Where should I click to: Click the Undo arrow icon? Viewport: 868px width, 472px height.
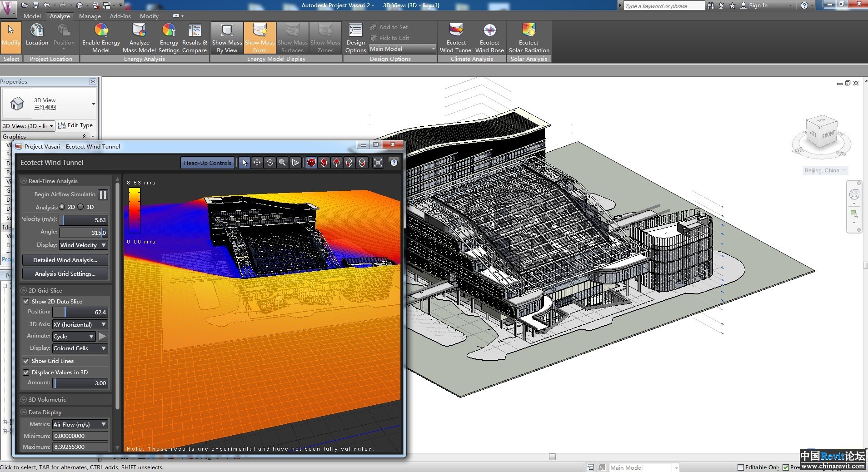(47, 5)
